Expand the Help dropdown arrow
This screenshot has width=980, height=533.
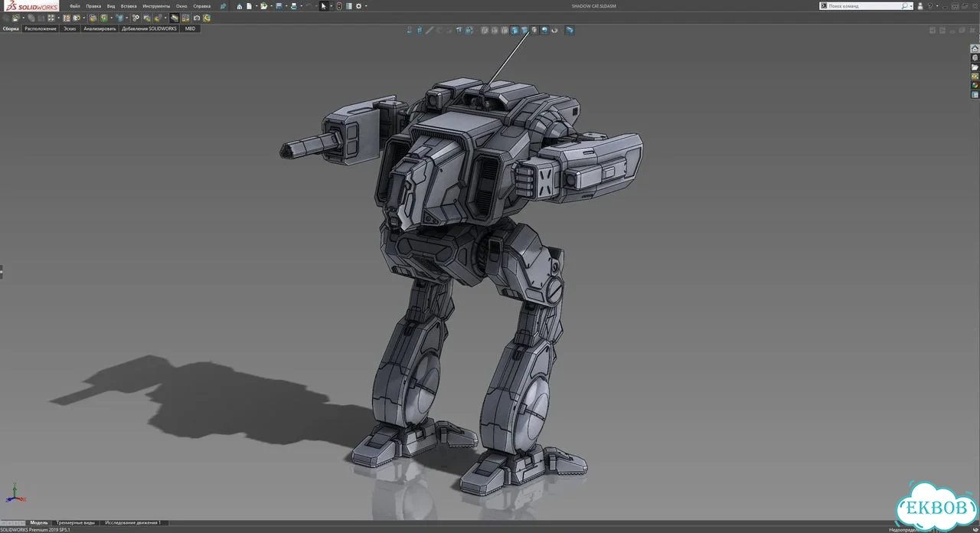tap(937, 6)
